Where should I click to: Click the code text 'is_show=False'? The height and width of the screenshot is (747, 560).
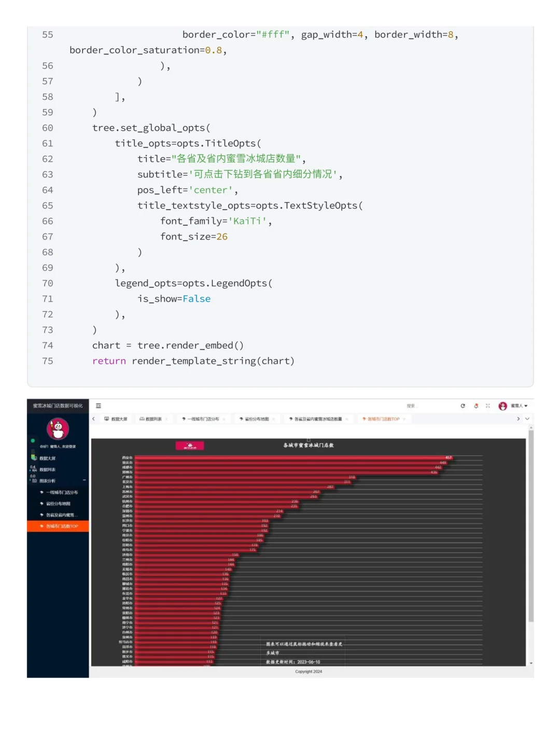(x=174, y=299)
